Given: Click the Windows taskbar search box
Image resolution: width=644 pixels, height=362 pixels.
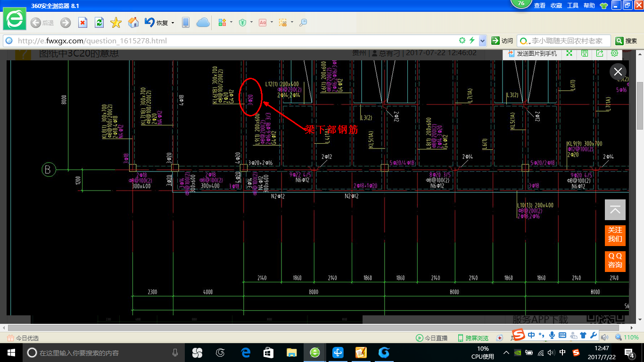Looking at the screenshot, I should [x=103, y=353].
